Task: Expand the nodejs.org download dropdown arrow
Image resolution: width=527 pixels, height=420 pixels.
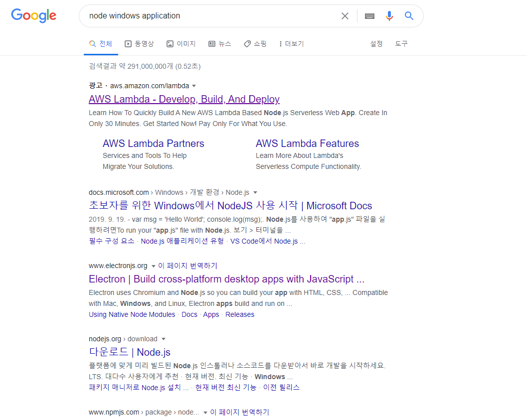Action: pyautogui.click(x=164, y=339)
